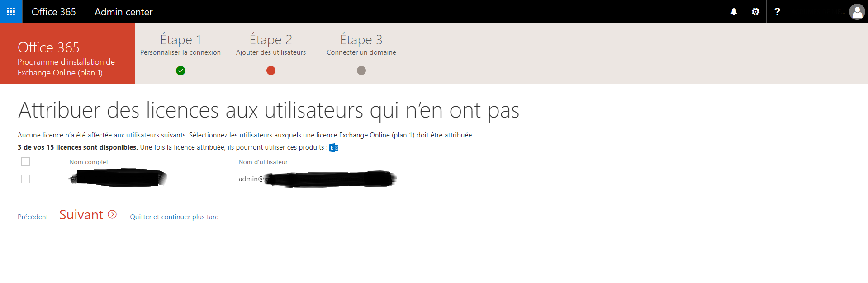Go to Étape 2 Ajouter des utilisateurs

271,45
